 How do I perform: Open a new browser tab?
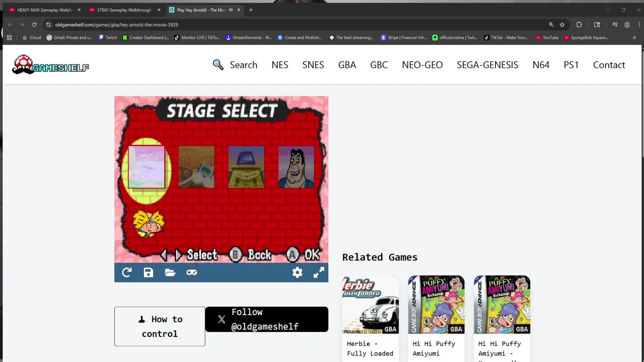(x=251, y=10)
